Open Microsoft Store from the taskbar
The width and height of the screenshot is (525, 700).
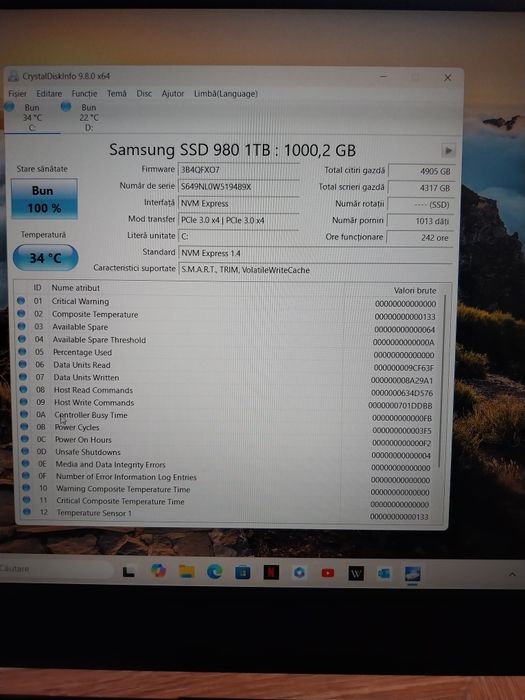243,572
